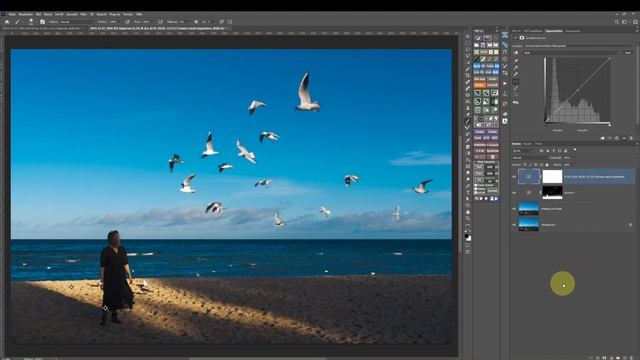
Task: Select the on-image adjustment hand in Curves
Action: pyautogui.click(x=516, y=53)
